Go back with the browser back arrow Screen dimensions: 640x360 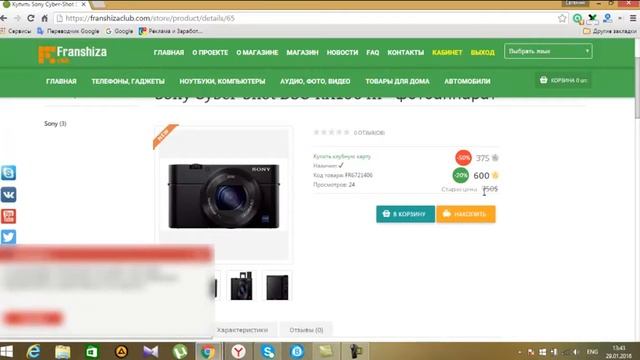pyautogui.click(x=4, y=18)
